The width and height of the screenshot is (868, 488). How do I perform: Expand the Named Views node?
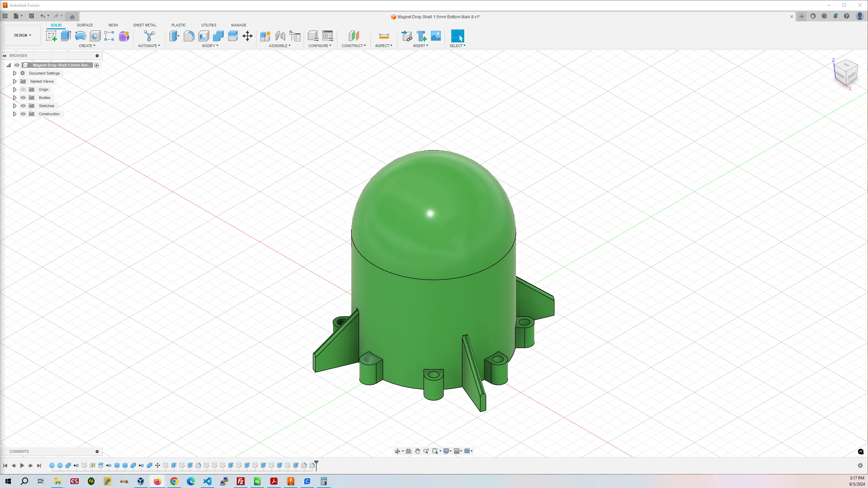click(x=15, y=81)
